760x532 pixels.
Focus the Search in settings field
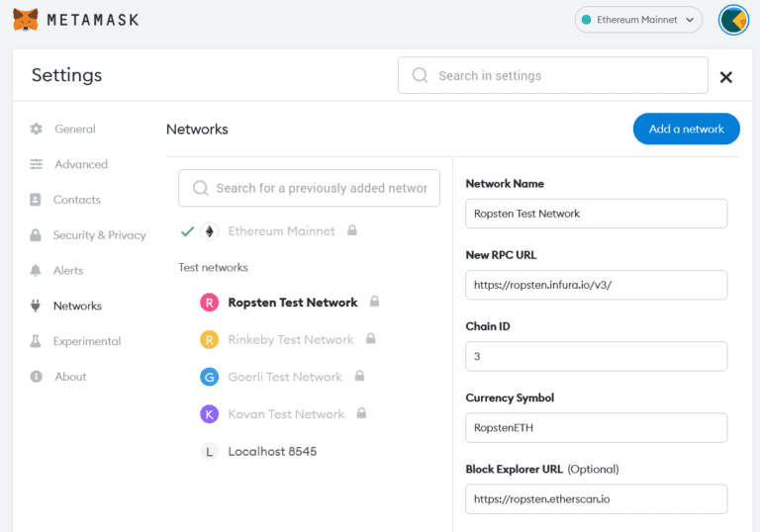pos(552,75)
